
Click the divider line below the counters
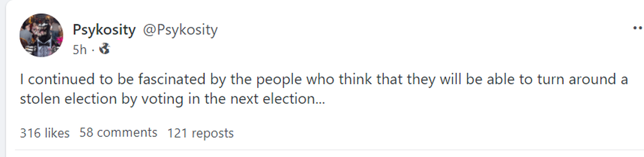coord(325,150)
